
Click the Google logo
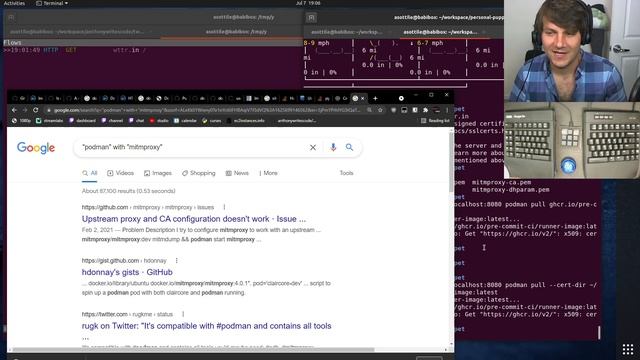pos(36,148)
